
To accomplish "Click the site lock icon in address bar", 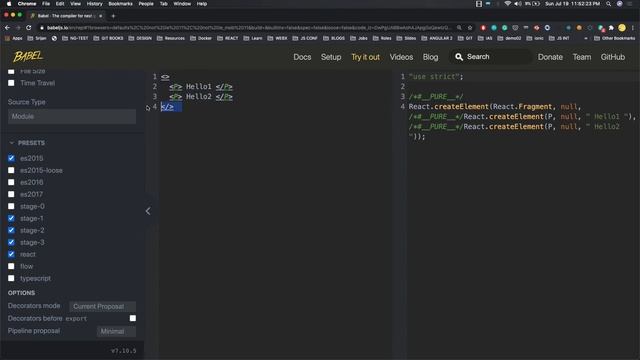I will pyautogui.click(x=41, y=28).
